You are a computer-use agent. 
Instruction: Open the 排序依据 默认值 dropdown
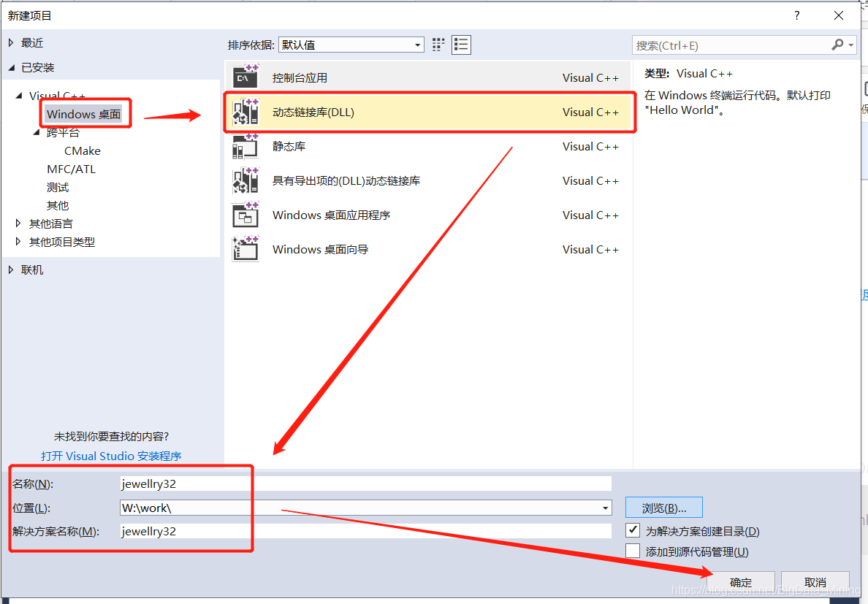point(351,45)
